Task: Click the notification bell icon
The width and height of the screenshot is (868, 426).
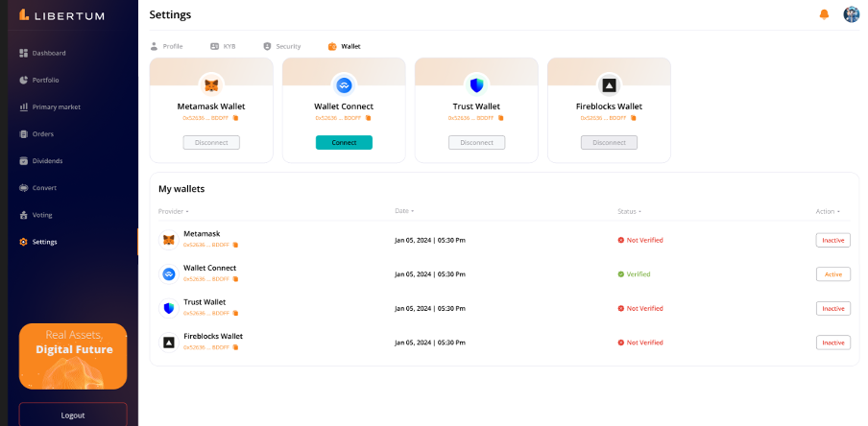Action: (824, 14)
